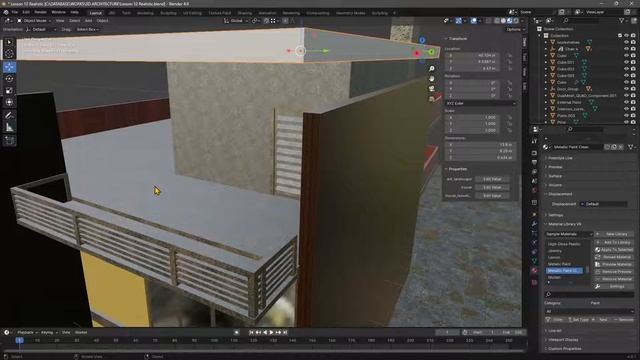640x360 pixels.
Task: Switch to the Texture Paint workspace tab
Action: click(x=220, y=13)
